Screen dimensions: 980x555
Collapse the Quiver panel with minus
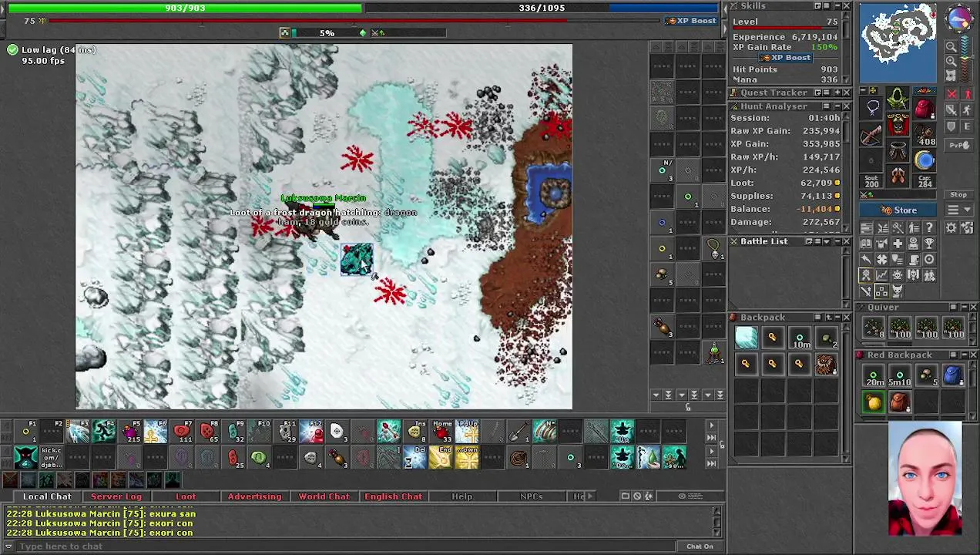(x=965, y=307)
